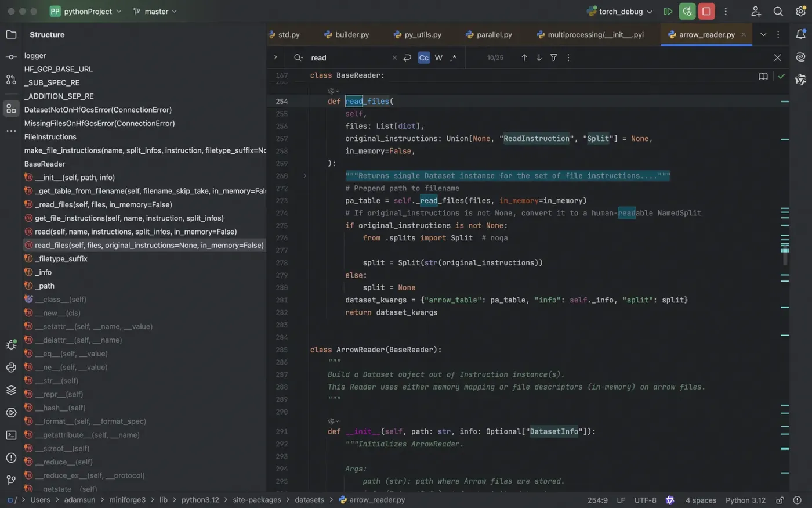Open run configuration more actions menu
The width and height of the screenshot is (812, 508).
pos(726,11)
